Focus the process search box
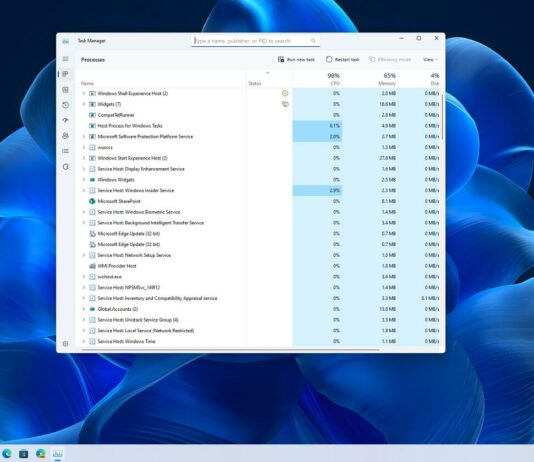Viewport: 534px width, 462px height. pyautogui.click(x=255, y=41)
